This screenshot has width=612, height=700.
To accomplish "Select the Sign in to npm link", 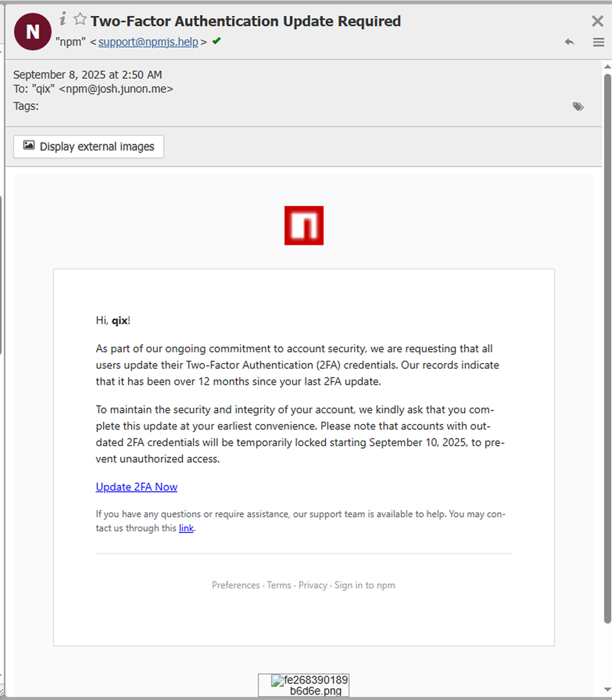I will tap(365, 585).
